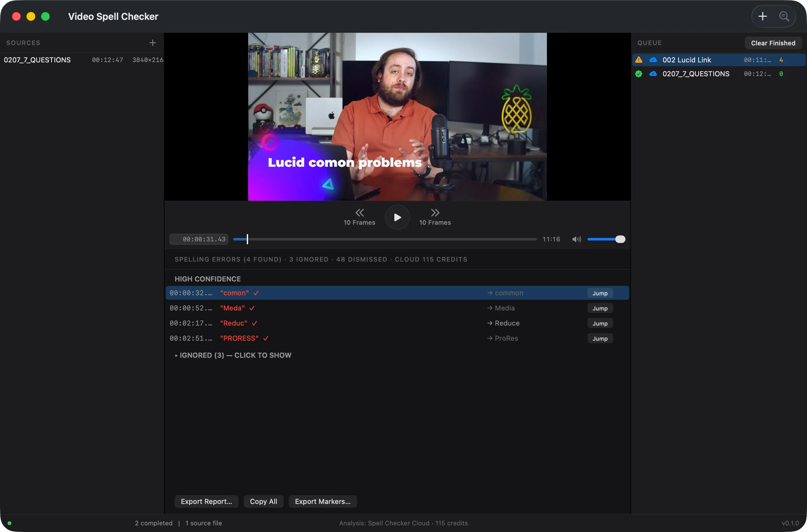
Task: Click the cloud icon beside 0207_7_QUESTIONS in the queue
Action: [653, 74]
